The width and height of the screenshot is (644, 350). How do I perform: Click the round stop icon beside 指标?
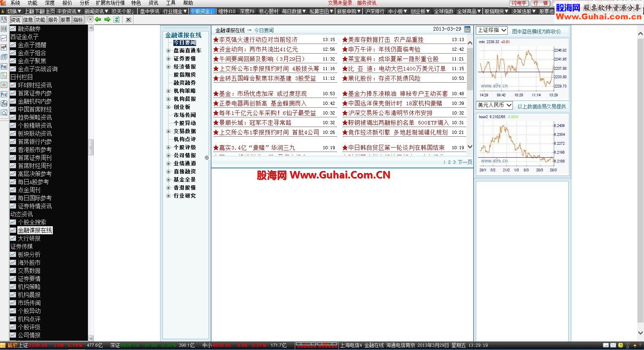[x=90, y=19]
